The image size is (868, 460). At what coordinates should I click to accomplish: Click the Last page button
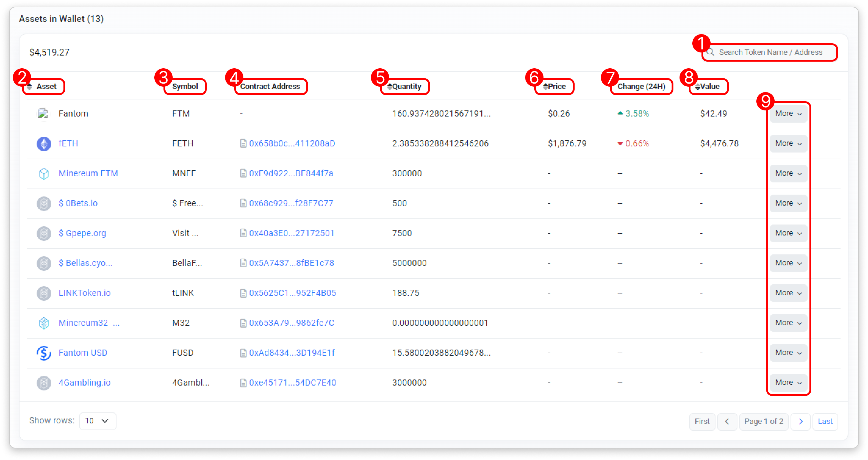(x=825, y=421)
